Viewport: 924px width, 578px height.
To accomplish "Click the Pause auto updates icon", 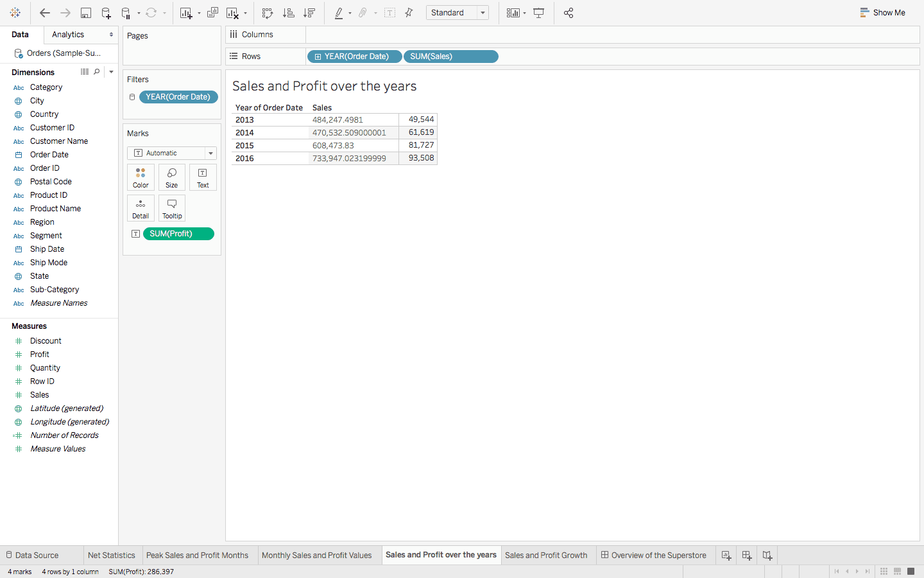I will (x=126, y=13).
